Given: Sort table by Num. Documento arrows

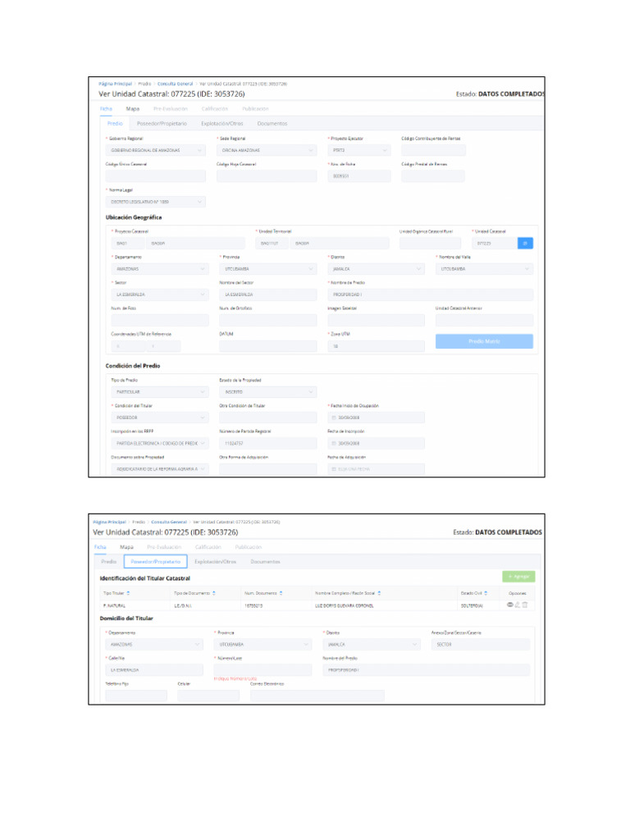Looking at the screenshot, I should (x=281, y=593).
